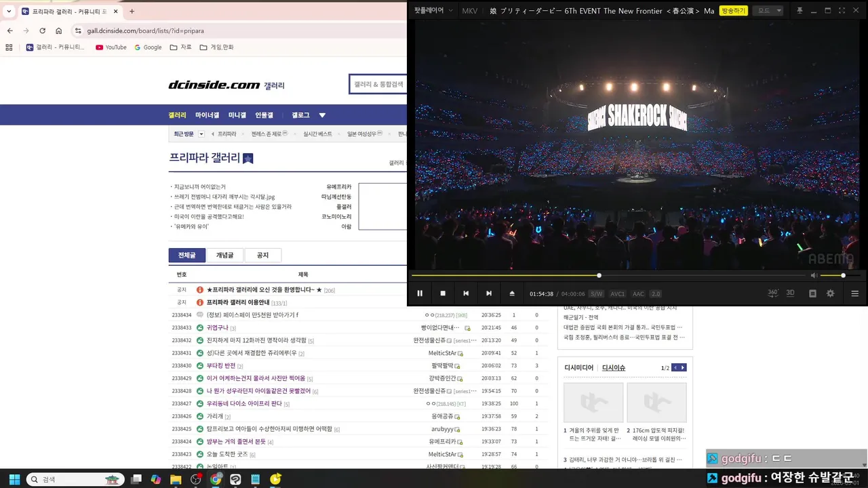The width and height of the screenshot is (868, 488).
Task: Select 인물갤 in navigation bar
Action: (x=264, y=115)
